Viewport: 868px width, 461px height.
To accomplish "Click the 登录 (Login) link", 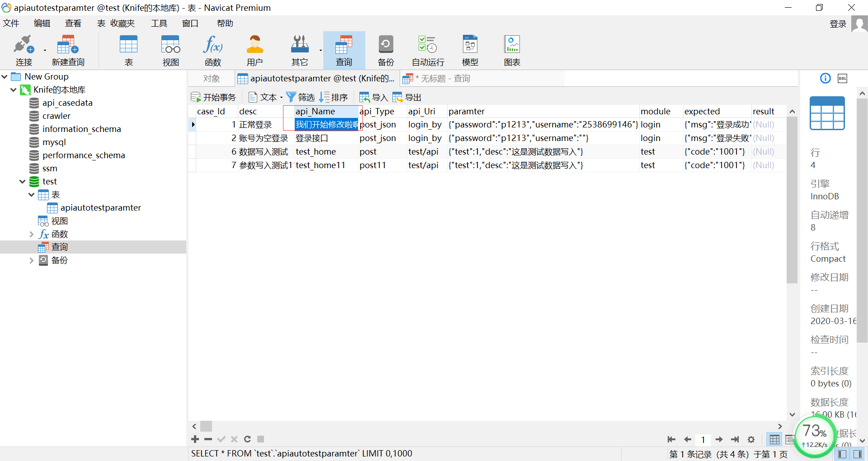I will (838, 24).
